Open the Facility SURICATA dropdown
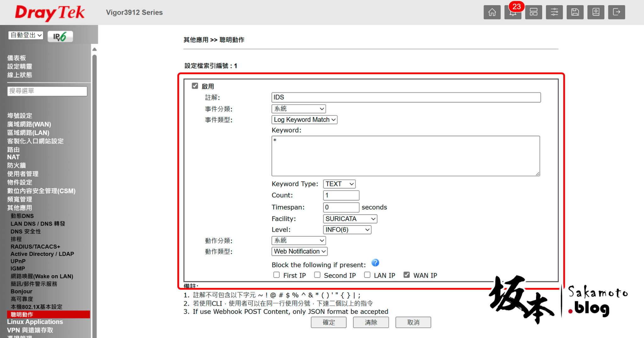The height and width of the screenshot is (338, 644). [x=350, y=219]
